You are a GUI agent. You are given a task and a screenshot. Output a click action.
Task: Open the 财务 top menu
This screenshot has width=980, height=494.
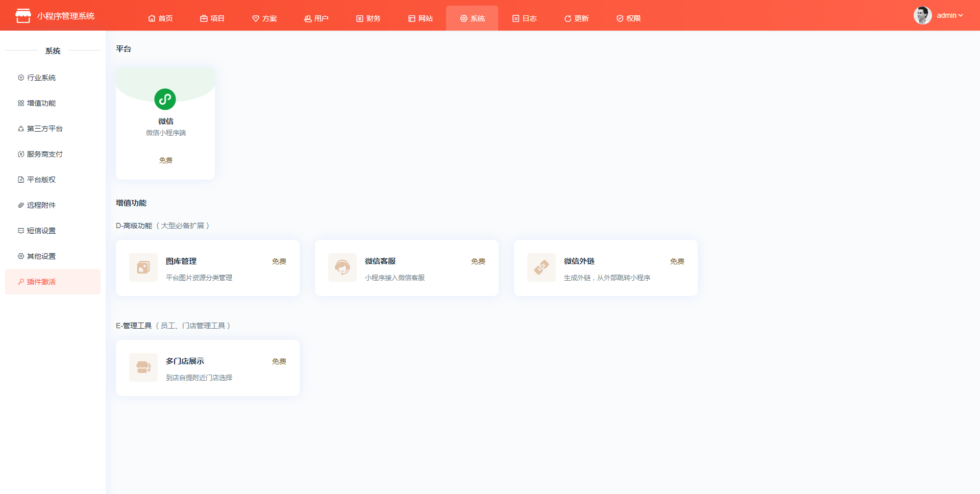coord(369,18)
